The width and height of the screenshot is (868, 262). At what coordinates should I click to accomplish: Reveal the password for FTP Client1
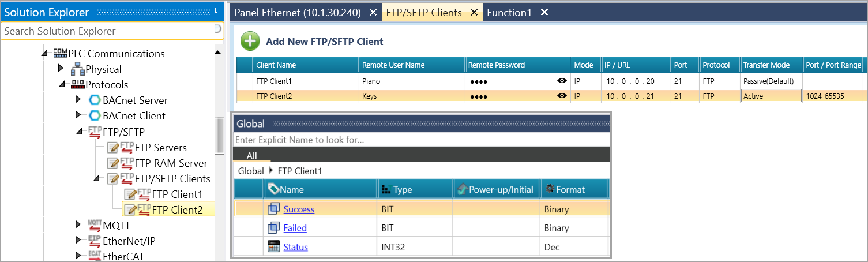[562, 81]
